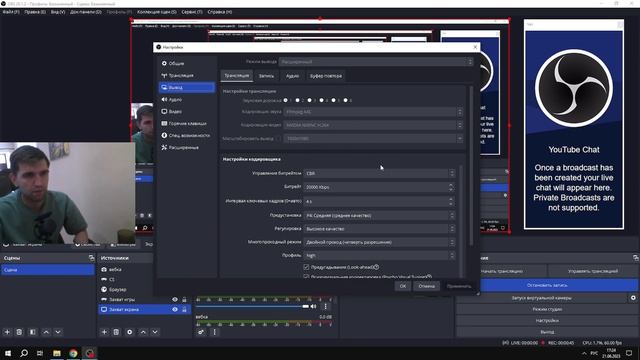
Task: Select audio track 2 radio button
Action: click(298, 100)
